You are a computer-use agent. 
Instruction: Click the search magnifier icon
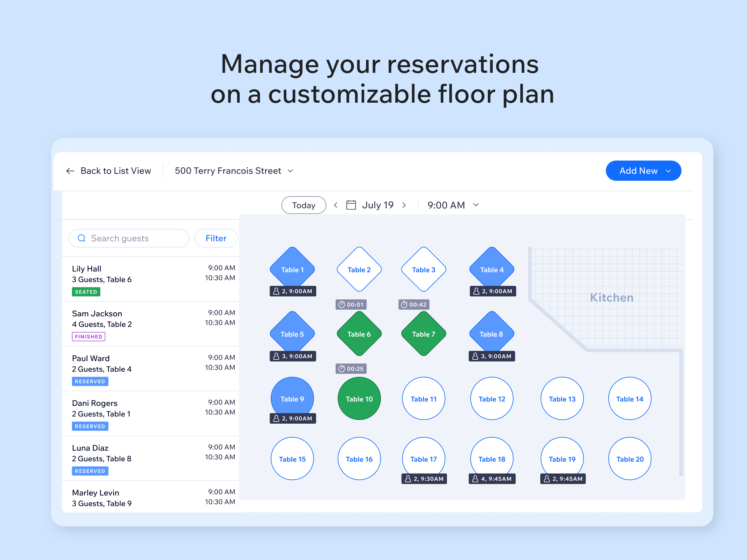pos(81,238)
